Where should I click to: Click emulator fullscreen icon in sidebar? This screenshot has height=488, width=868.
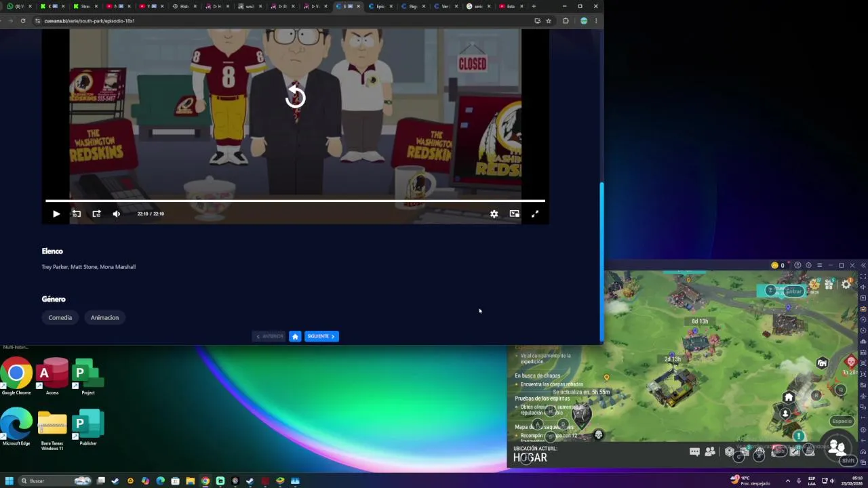point(863,277)
